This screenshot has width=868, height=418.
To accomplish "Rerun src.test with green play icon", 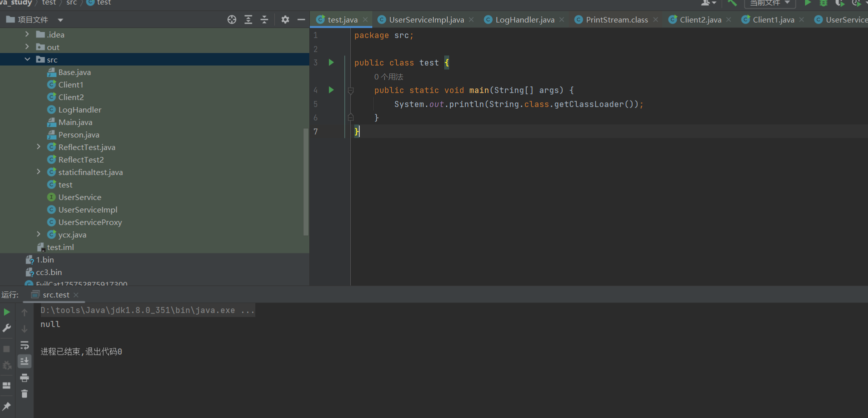I will 7,312.
